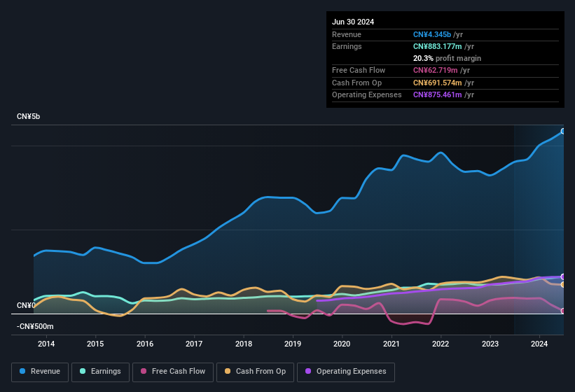Click the Revenue row label in tooltip

[347, 34]
